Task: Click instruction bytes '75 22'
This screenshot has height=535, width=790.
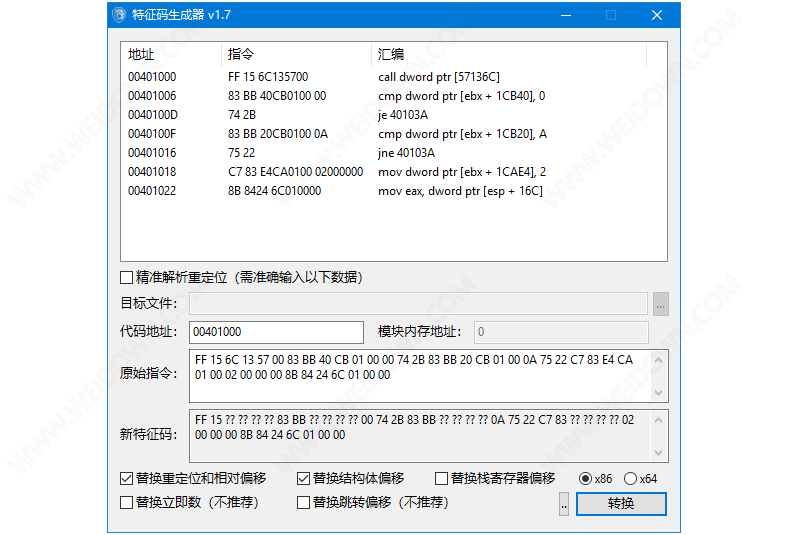Action: tap(241, 153)
